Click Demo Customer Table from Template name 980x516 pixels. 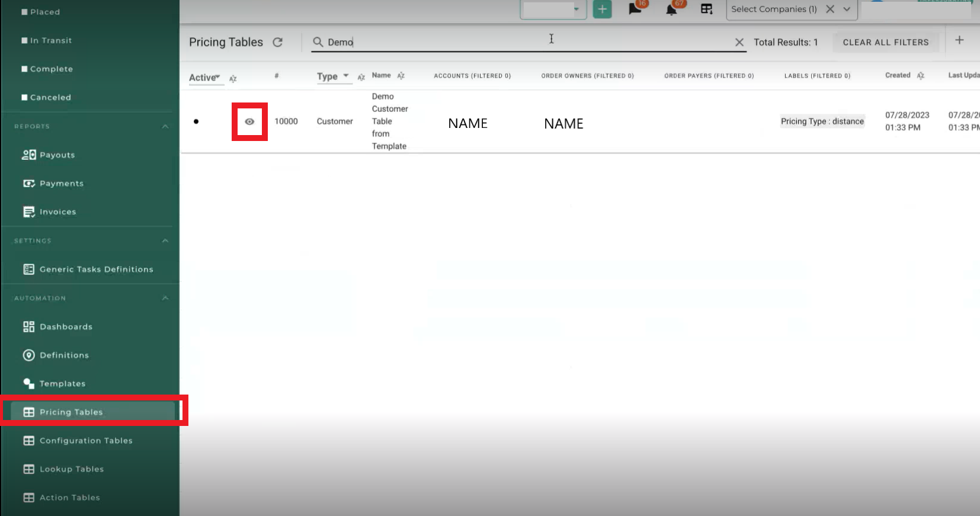pos(390,121)
